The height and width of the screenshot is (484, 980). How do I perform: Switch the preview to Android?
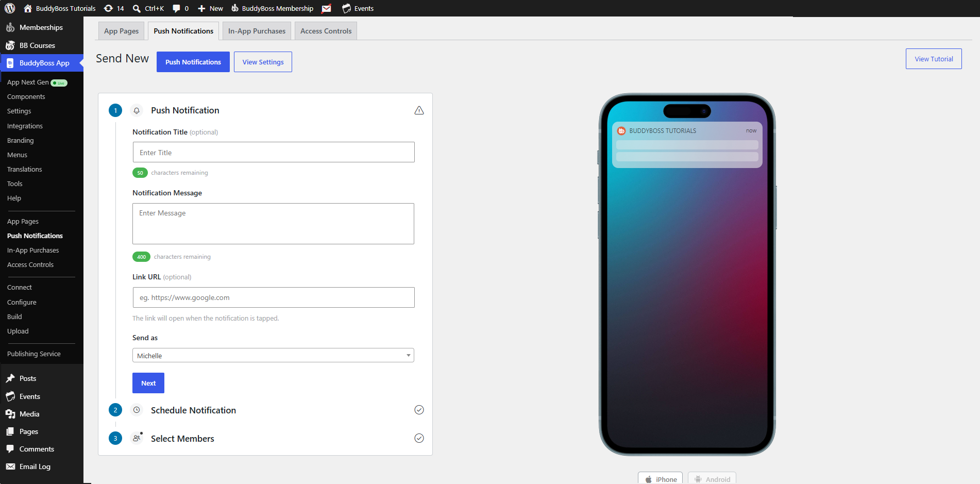click(x=712, y=478)
